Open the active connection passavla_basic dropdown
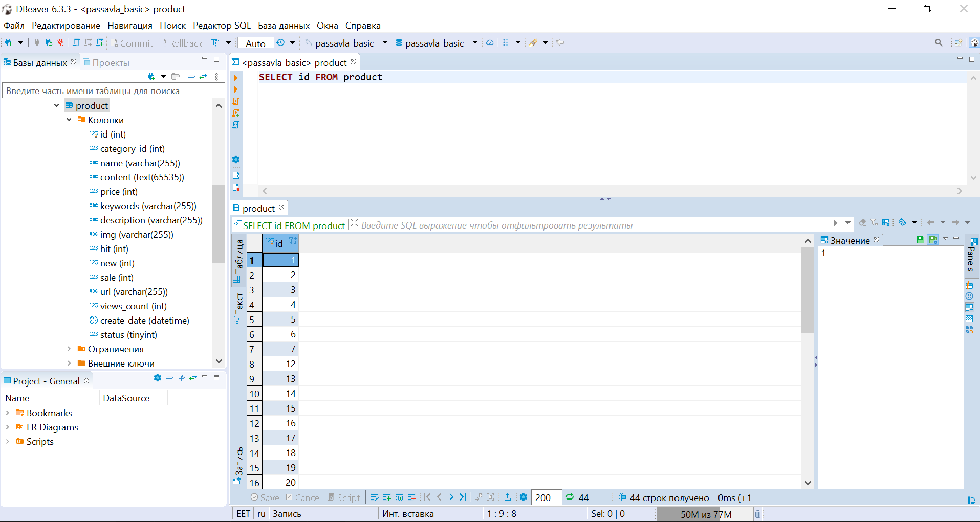The image size is (980, 522). tap(385, 43)
